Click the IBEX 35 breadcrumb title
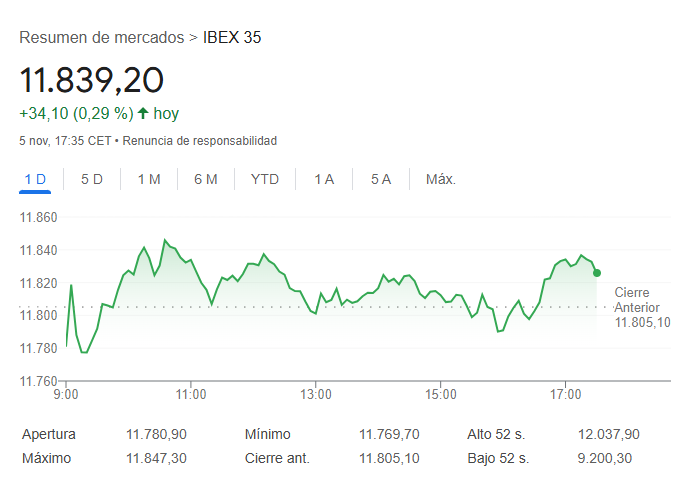This screenshot has width=698, height=477. click(232, 38)
